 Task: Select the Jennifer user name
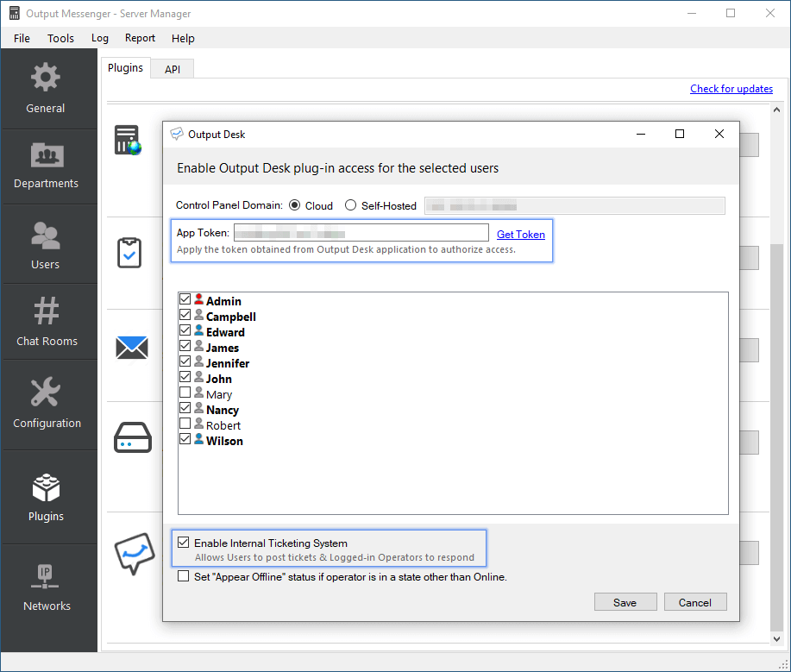(228, 364)
